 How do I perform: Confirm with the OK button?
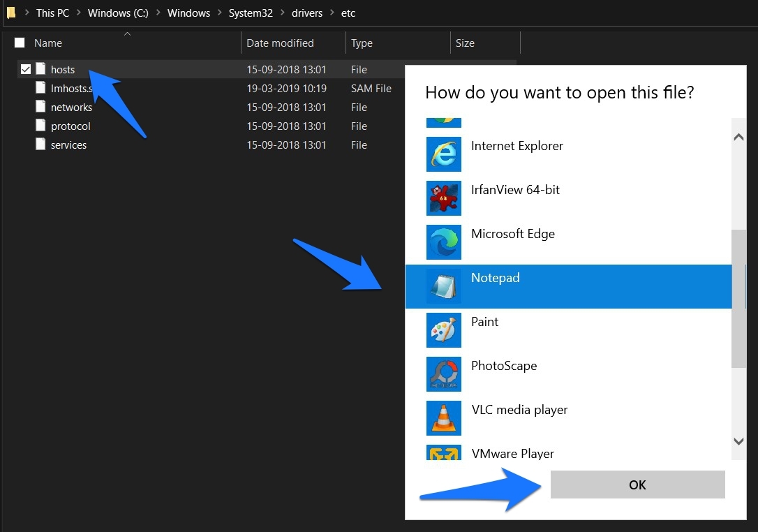(638, 485)
